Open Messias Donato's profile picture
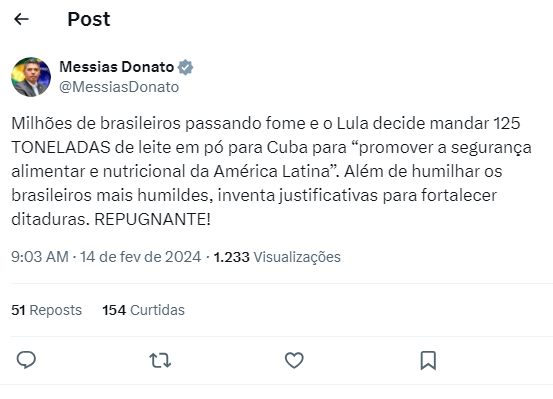Viewport: 553px width, 399px height. pos(31,77)
